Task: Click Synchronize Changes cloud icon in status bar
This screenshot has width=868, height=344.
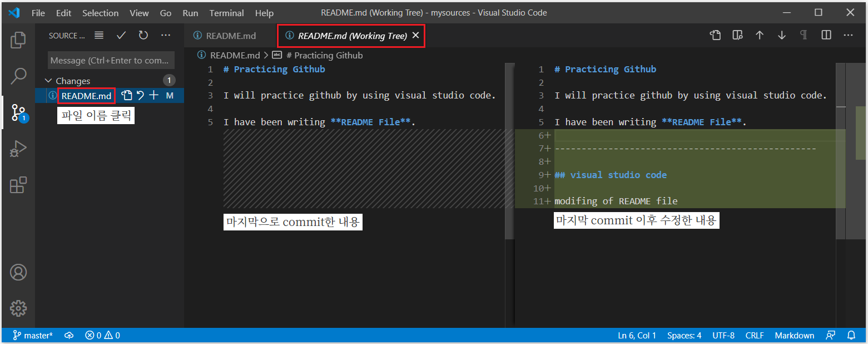Action: 69,335
